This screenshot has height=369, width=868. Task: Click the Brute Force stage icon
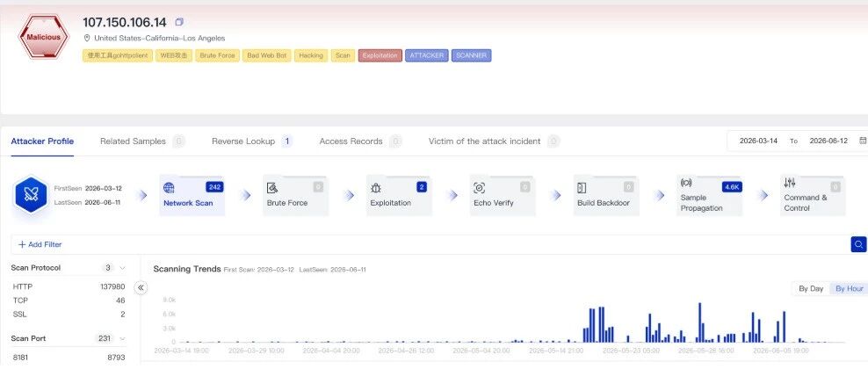pos(272,188)
